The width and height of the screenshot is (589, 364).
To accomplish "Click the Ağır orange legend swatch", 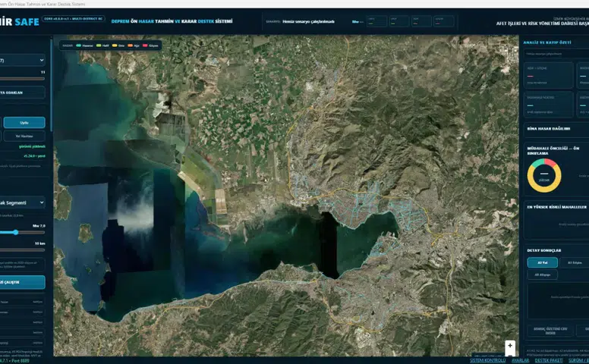I will (130, 45).
